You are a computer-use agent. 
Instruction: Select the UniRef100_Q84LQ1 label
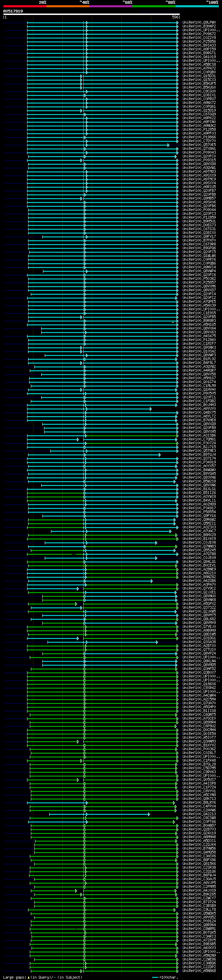[x=199, y=561]
